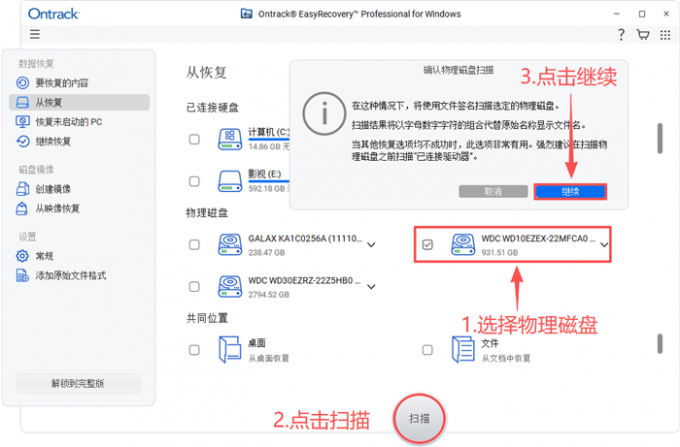The image size is (680, 447).
Task: Click the 恢复未启动的 PC monitor icon
Action: pos(23,122)
